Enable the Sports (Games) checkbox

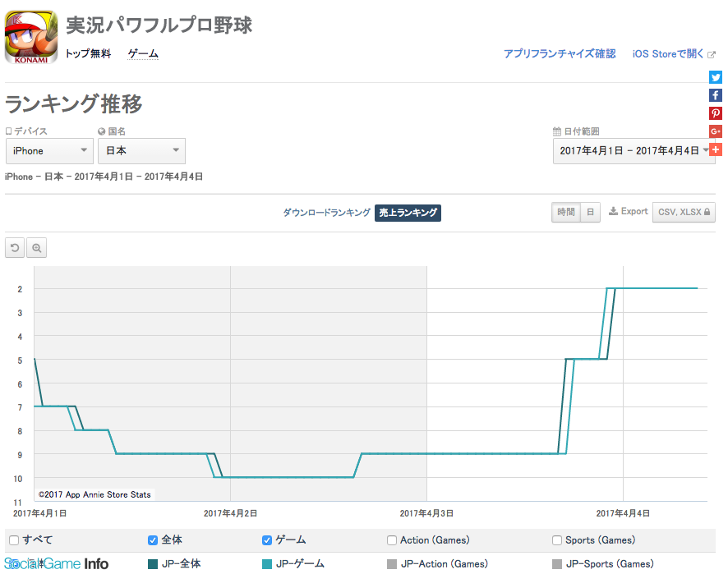(557, 540)
